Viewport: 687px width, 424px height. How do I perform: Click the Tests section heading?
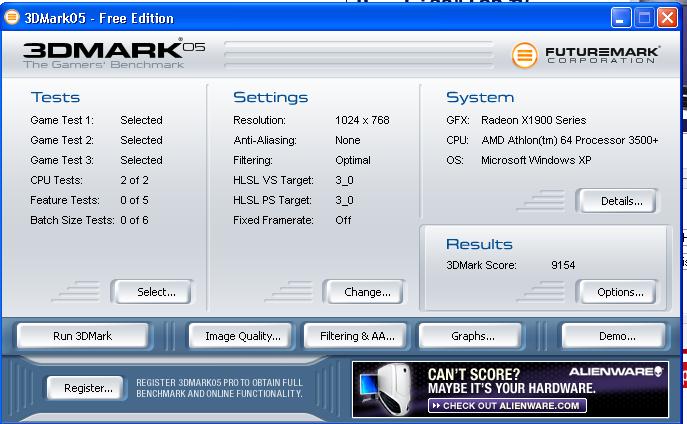click(55, 97)
